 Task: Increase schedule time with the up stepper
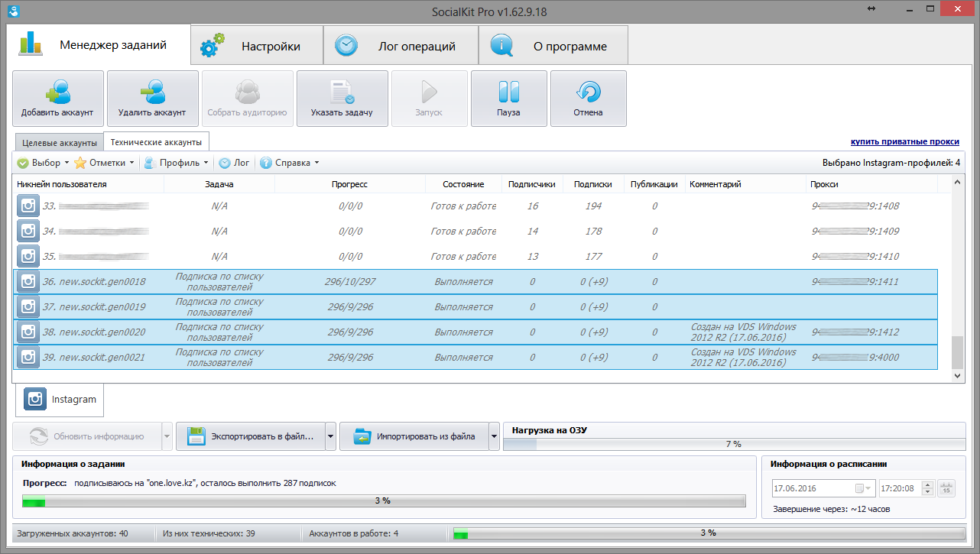coord(929,484)
